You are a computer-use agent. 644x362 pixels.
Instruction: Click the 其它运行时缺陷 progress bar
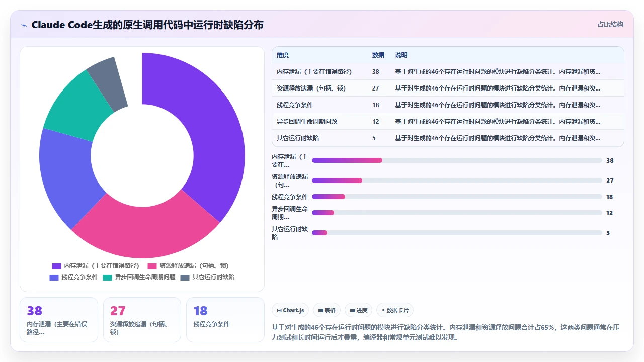coord(457,233)
